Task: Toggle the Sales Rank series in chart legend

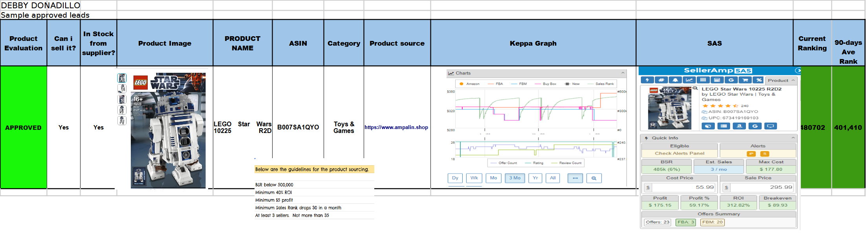Action: [x=601, y=84]
